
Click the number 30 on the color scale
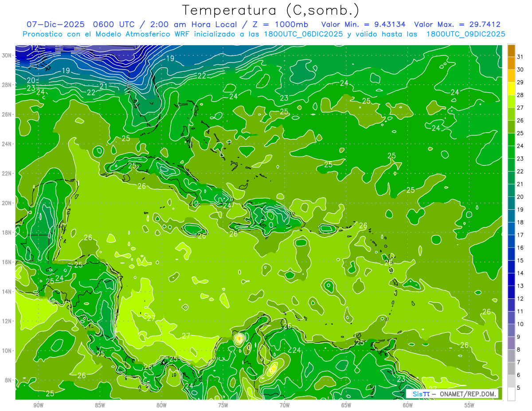(520, 69)
